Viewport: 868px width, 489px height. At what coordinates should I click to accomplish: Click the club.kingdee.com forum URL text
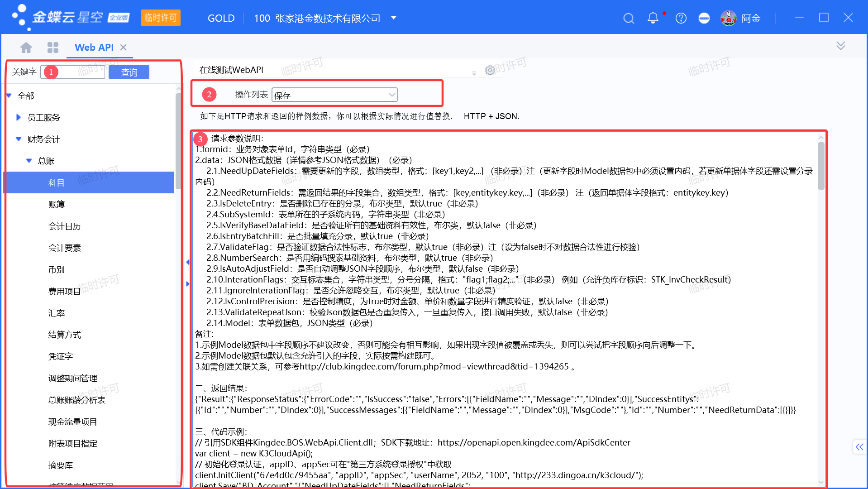[x=434, y=366]
